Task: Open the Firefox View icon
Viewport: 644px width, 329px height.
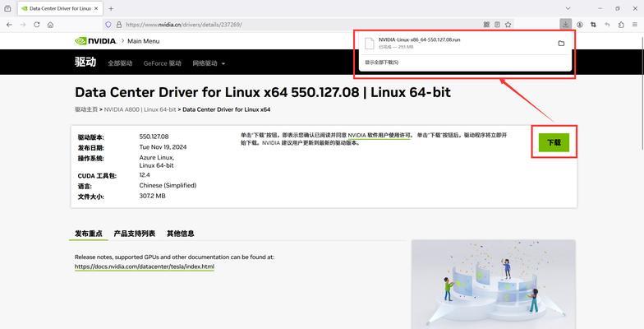Action: (x=7, y=8)
